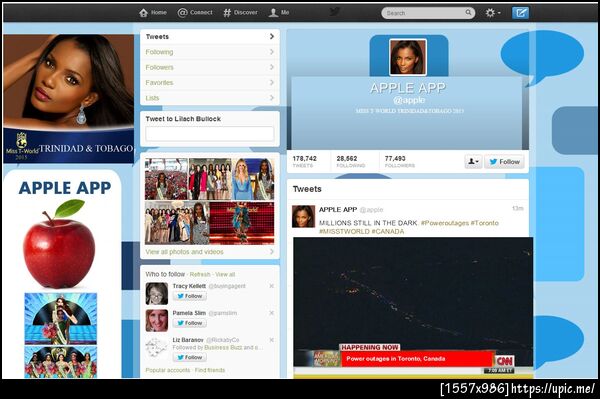Open Liz Baranov's avatar

157,348
